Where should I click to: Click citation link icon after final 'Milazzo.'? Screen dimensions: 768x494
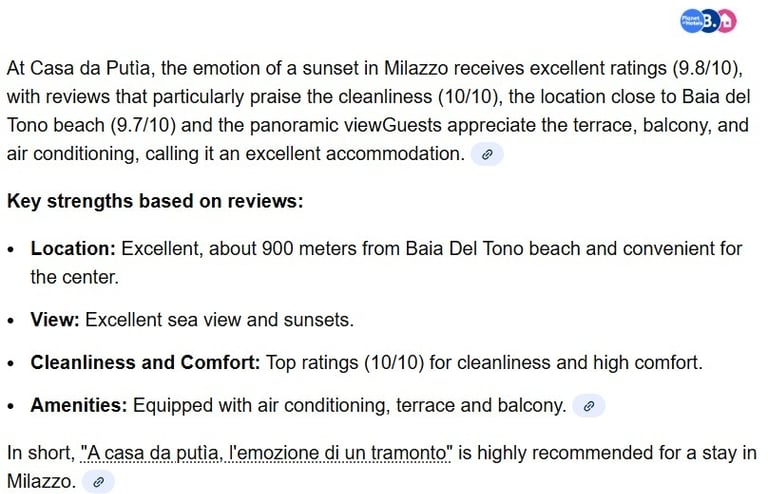click(98, 482)
